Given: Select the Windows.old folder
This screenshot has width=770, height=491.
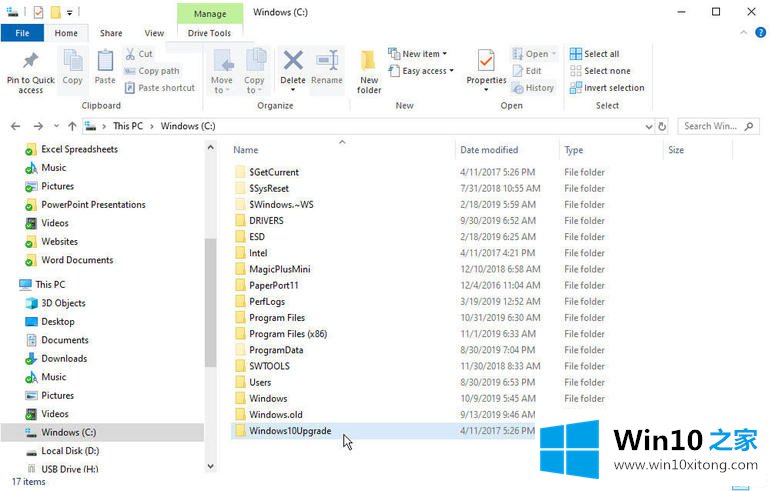Looking at the screenshot, I should coord(275,414).
